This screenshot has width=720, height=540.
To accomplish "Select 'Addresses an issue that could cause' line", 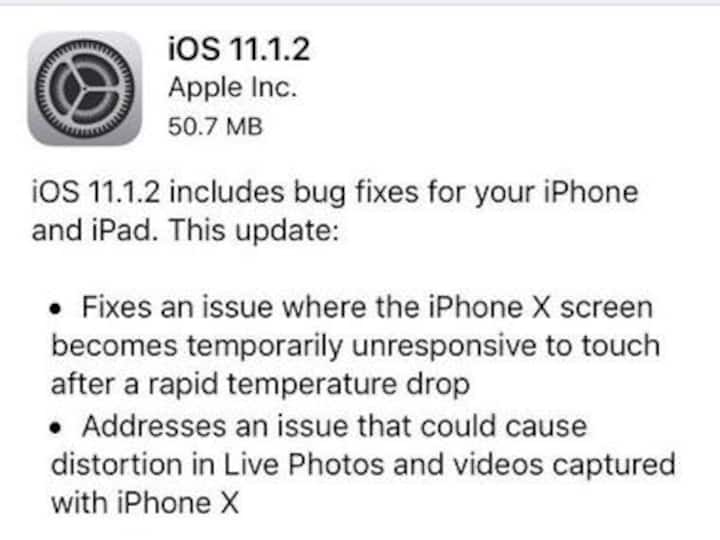I will 334,427.
